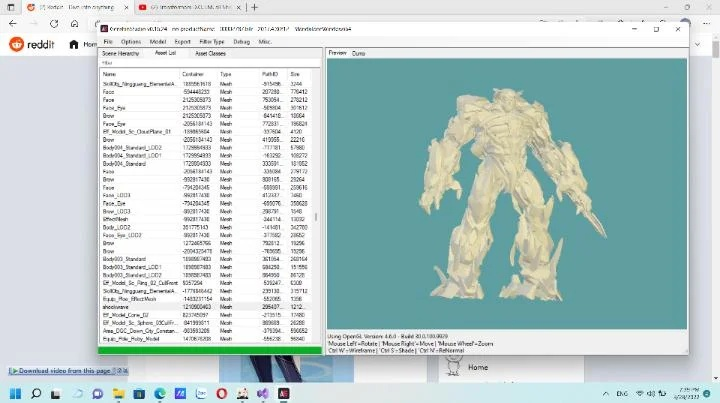Open the Debug menu
The height and width of the screenshot is (403, 720).
(x=242, y=42)
